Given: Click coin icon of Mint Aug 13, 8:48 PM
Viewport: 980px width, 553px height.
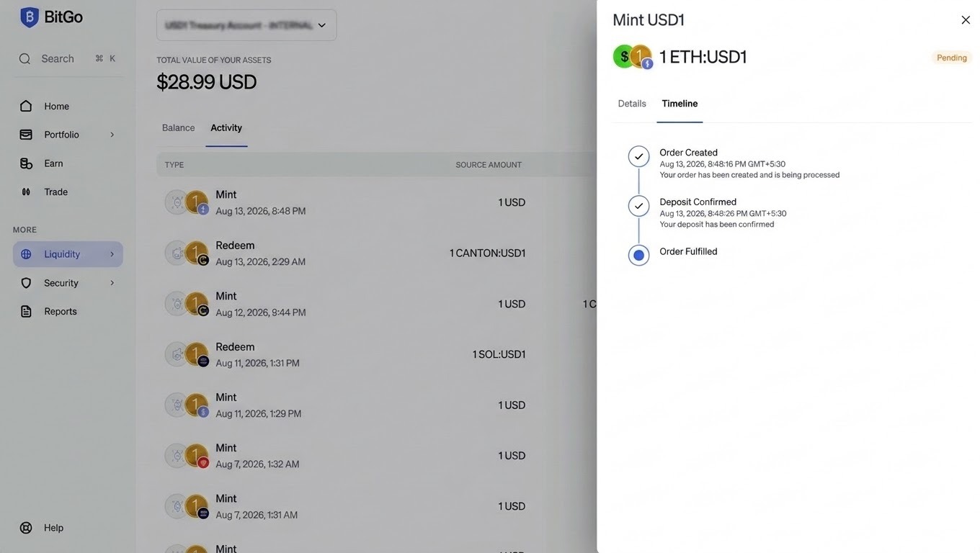Looking at the screenshot, I should click(x=187, y=202).
